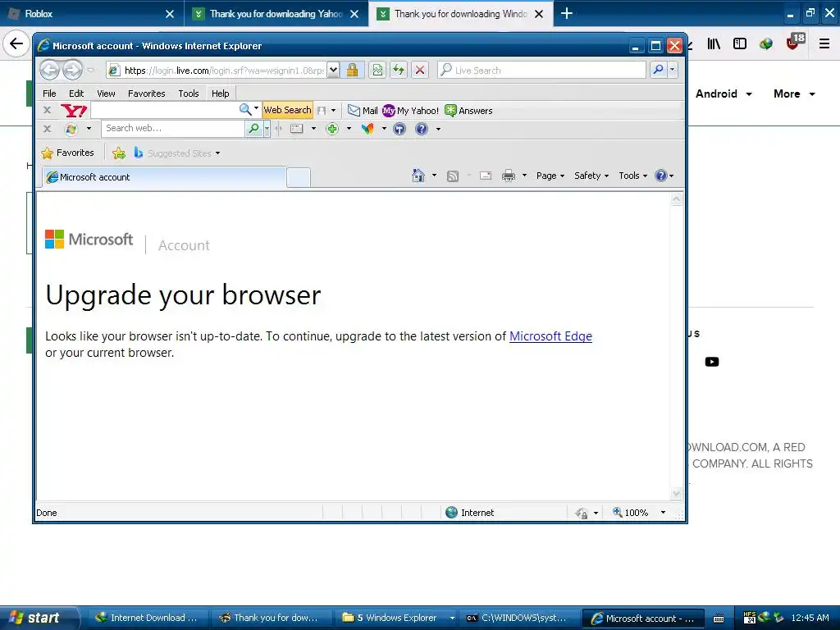The height and width of the screenshot is (630, 840).
Task: Click the security lock icon in address bar
Action: (352, 71)
